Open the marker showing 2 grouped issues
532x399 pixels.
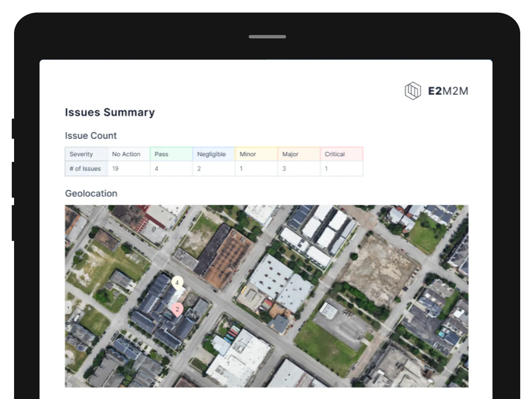[177, 309]
